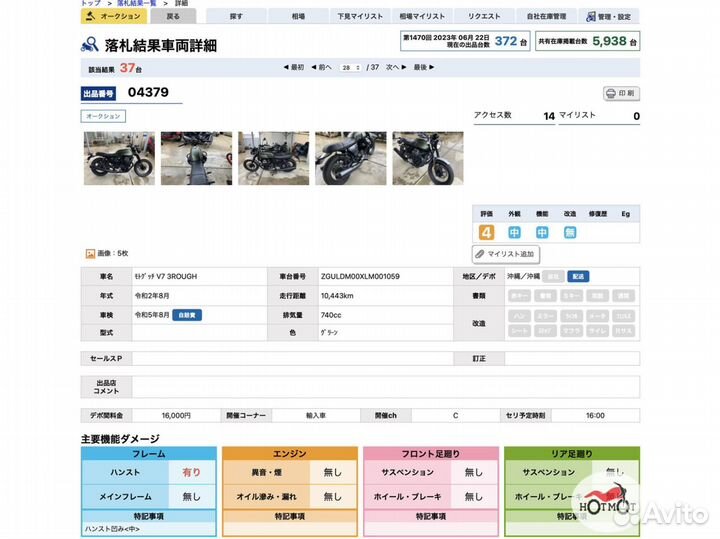Screen dimensions: 720x539
Task: Follow the 落札結果一覧 breadcrumb link
Action: coord(140,4)
